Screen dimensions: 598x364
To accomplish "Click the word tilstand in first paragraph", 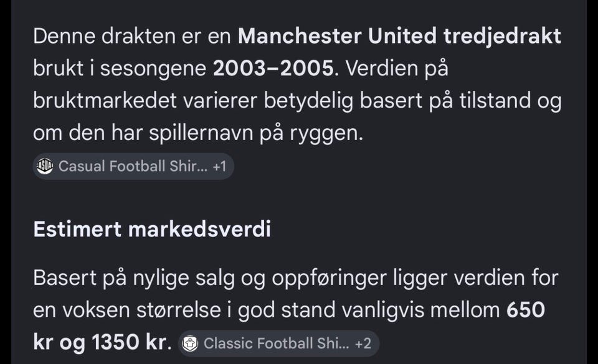I will click(495, 101).
